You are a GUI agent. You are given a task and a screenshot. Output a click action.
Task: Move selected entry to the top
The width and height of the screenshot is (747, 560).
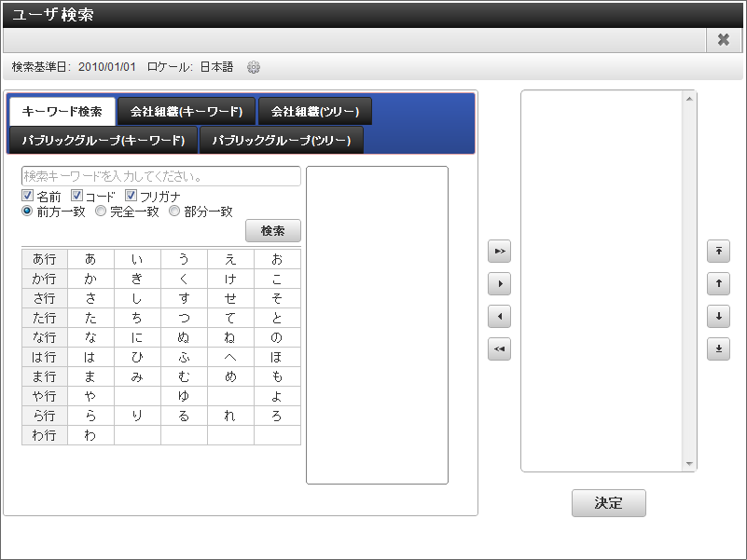(718, 252)
